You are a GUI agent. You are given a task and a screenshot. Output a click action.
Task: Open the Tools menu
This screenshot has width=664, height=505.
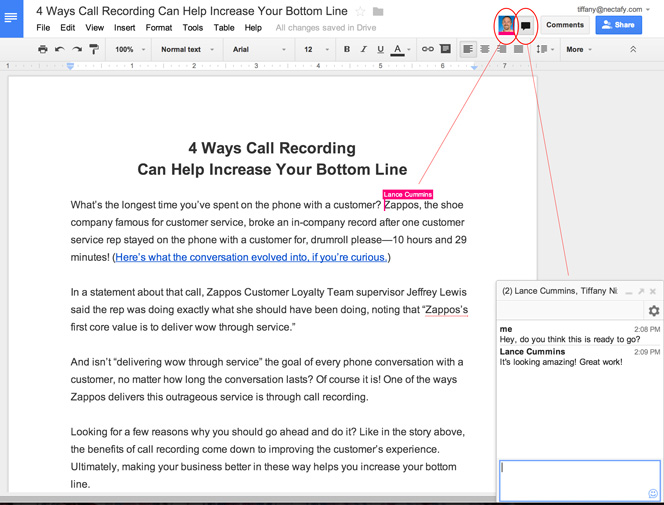193,28
